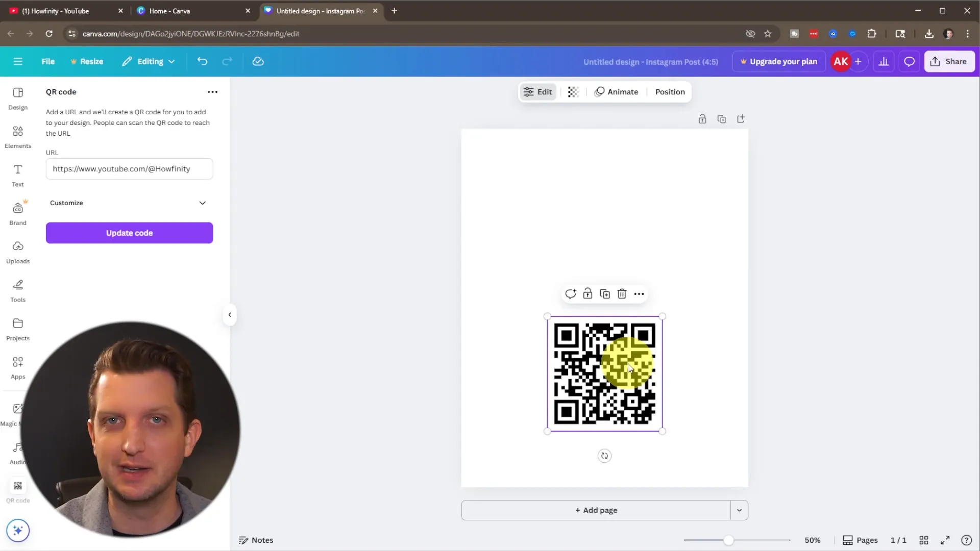Open the help question mark button
Screen dimensions: 980x551
point(966,540)
